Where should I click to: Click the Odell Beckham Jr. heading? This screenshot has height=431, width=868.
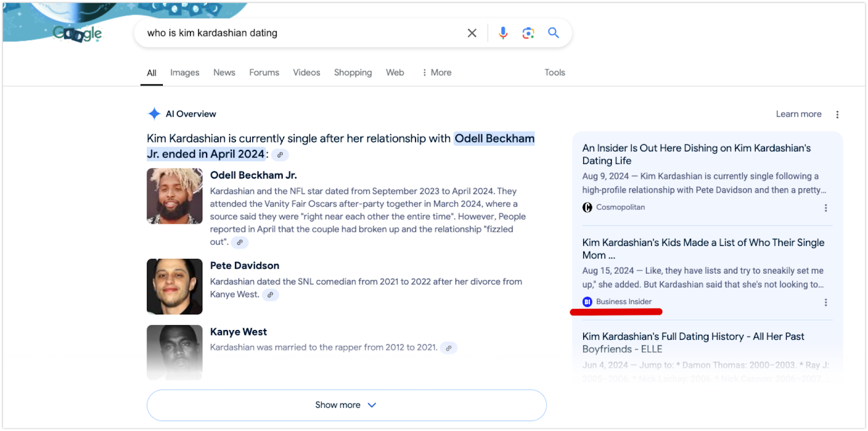[253, 175]
